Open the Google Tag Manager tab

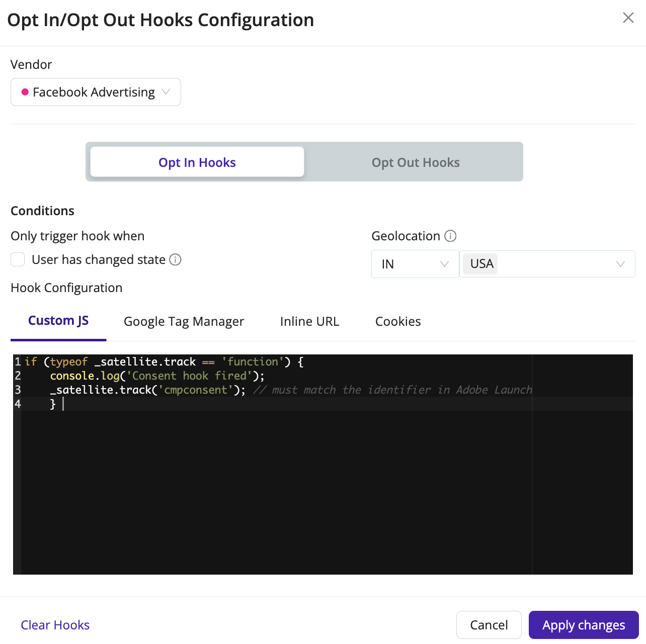point(184,321)
